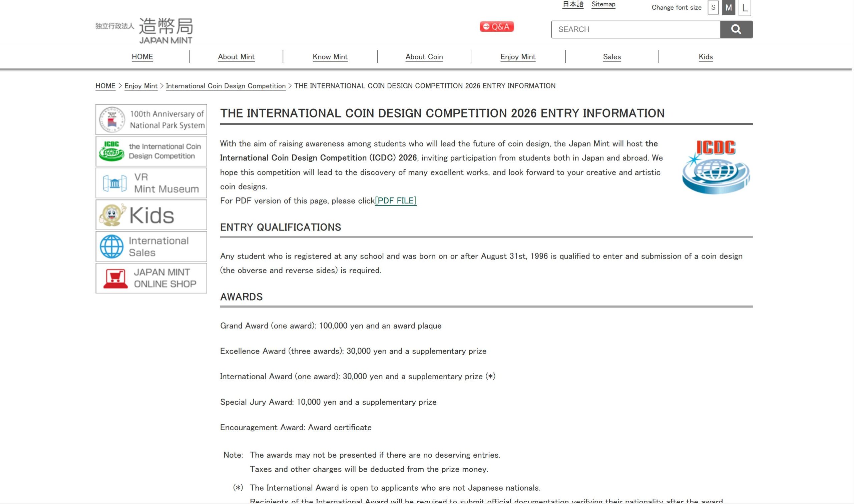
Task: Open the About Mint menu
Action: point(236,57)
